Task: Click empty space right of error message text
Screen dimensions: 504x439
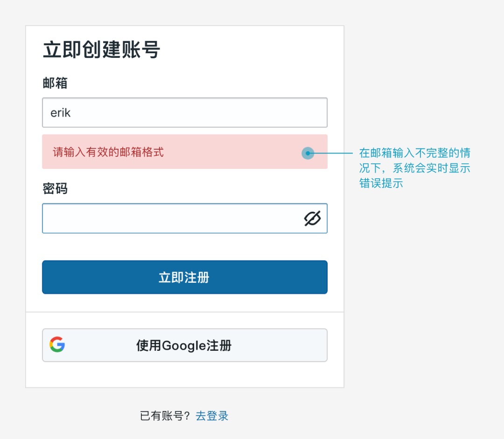Action: [233, 152]
